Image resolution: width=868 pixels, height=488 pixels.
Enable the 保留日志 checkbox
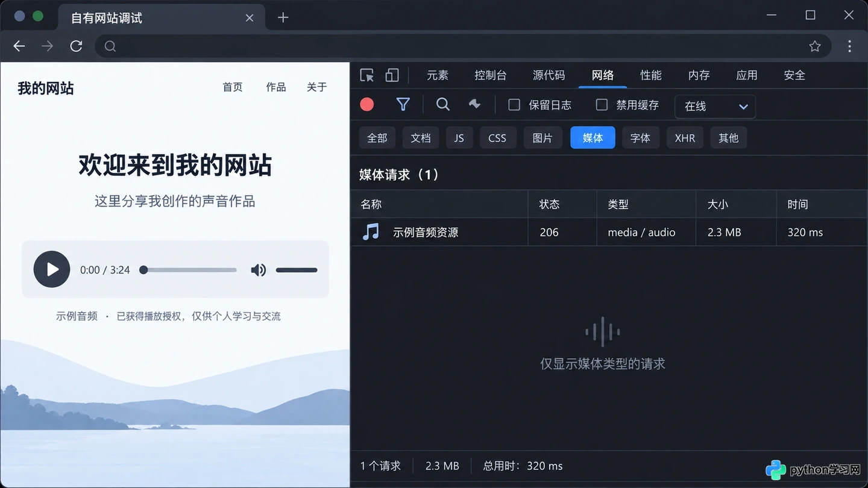click(514, 105)
